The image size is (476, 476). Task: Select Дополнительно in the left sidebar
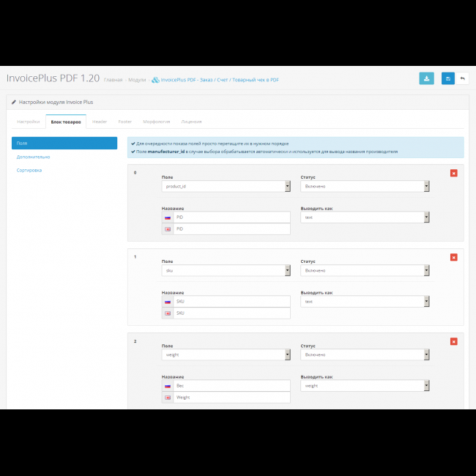pyautogui.click(x=34, y=157)
